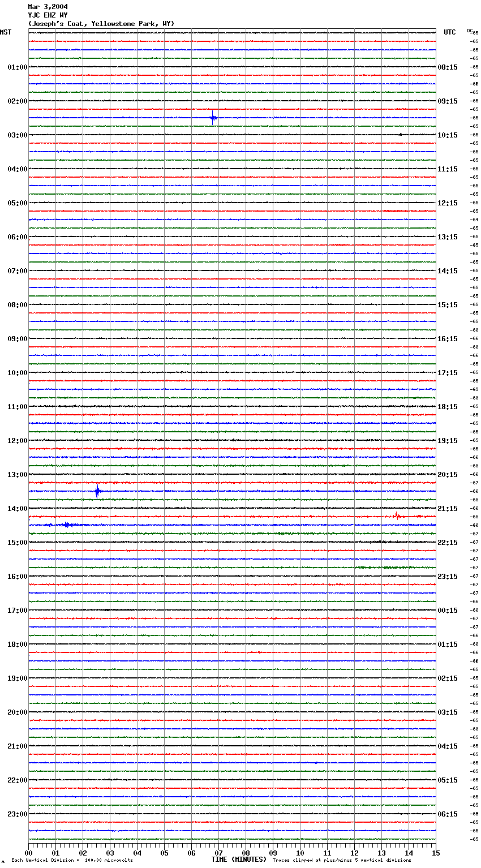Select the 03:00 MST time label
Screen dimensions: 481x868
point(18,135)
